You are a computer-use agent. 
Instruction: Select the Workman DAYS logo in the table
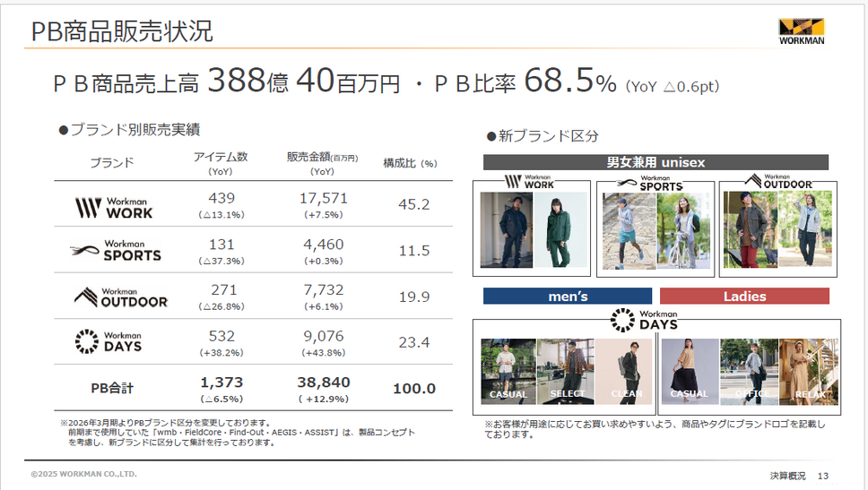[x=108, y=341]
